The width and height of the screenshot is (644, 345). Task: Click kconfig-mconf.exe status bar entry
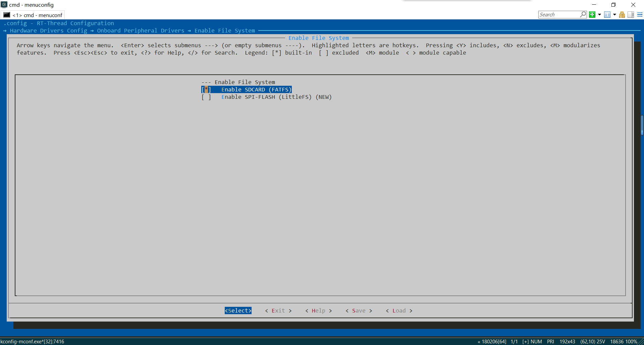pos(32,341)
